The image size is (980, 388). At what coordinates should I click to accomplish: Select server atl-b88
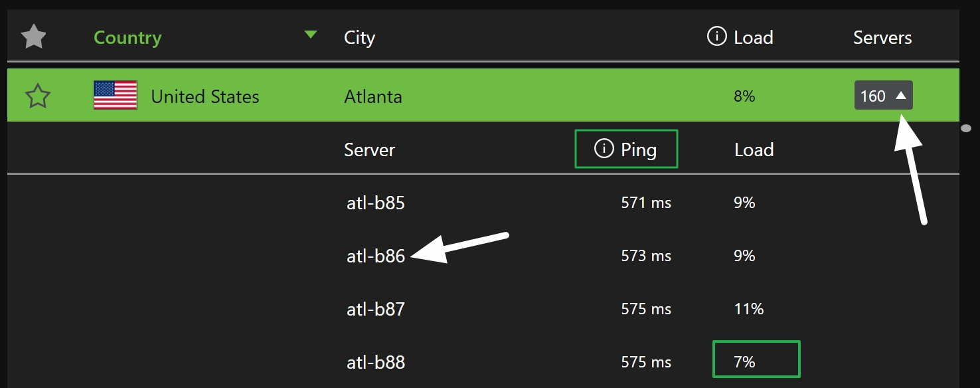click(x=375, y=361)
